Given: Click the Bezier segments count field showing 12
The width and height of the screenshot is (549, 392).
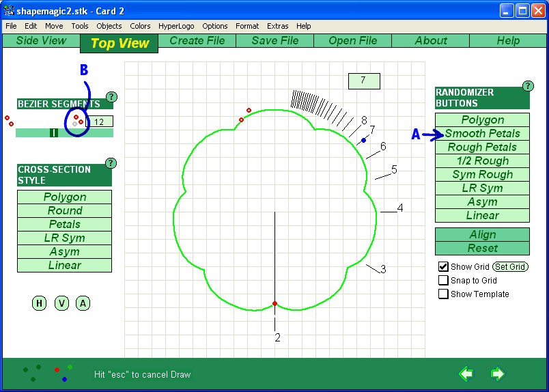Looking at the screenshot, I should point(100,122).
